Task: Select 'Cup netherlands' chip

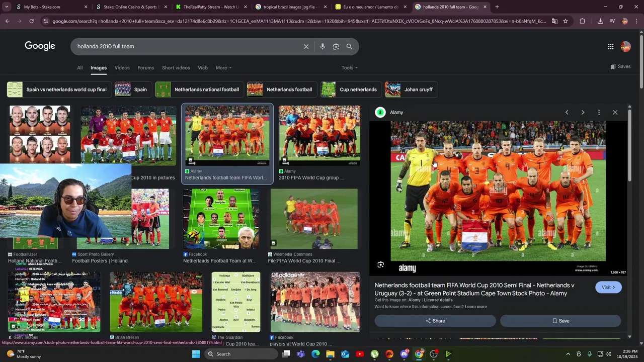Action: (x=351, y=89)
